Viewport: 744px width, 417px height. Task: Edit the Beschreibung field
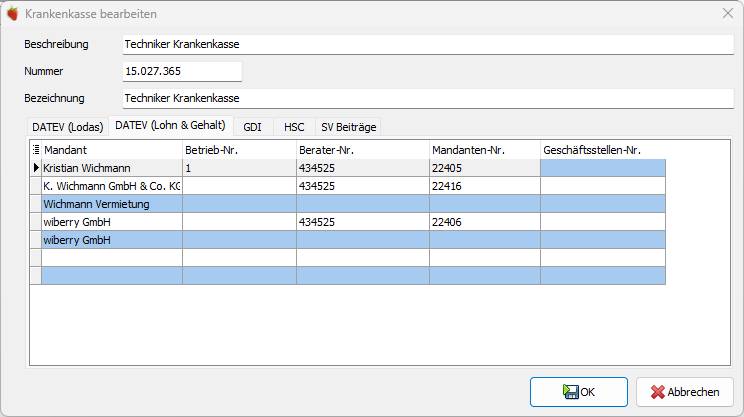428,44
